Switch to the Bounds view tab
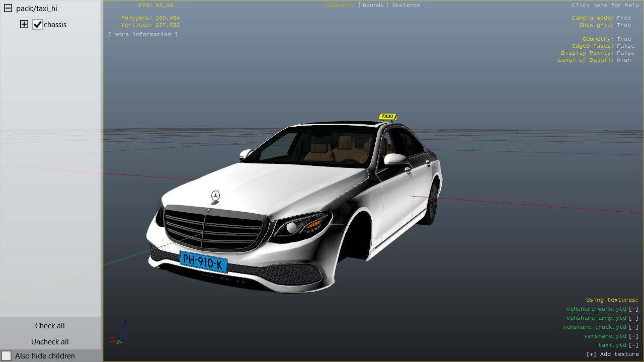The height and width of the screenshot is (362, 644). (373, 5)
